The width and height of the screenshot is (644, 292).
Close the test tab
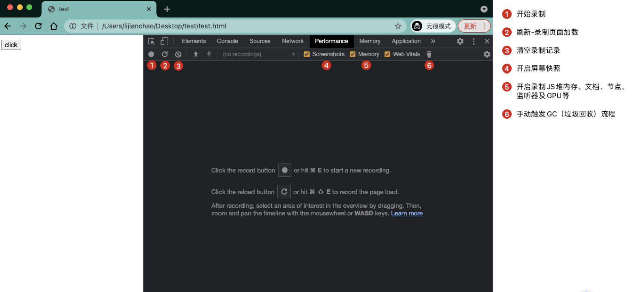149,9
